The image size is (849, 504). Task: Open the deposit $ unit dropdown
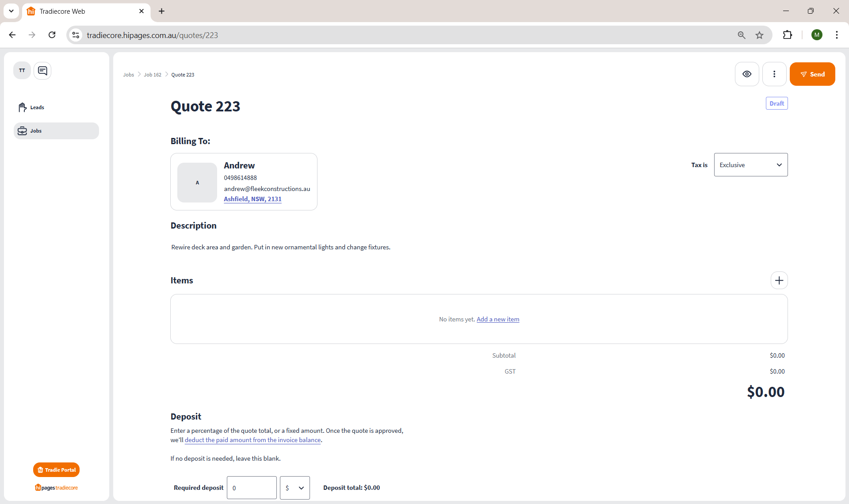[x=294, y=488]
